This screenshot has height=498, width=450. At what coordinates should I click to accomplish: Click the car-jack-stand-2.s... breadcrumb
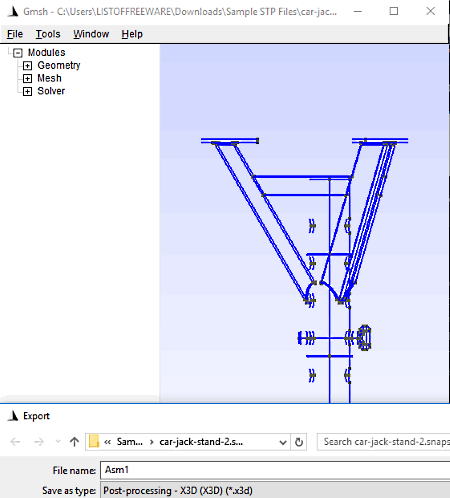(x=201, y=442)
